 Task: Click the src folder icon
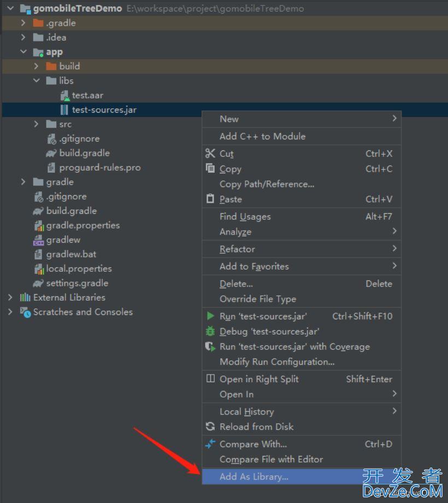(x=51, y=124)
